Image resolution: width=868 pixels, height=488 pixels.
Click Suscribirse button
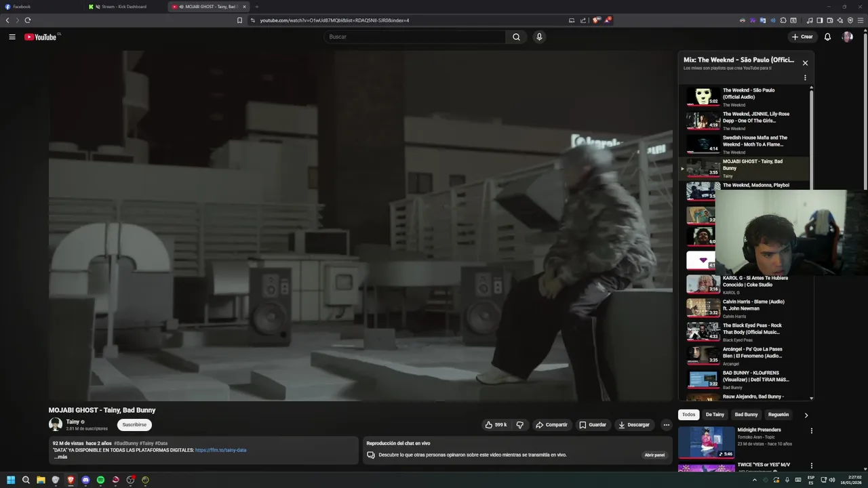tap(134, 425)
